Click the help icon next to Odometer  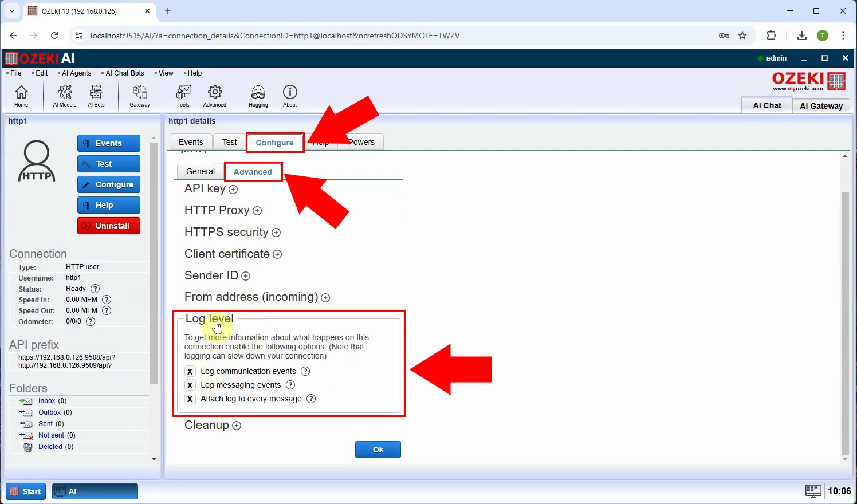tap(91, 321)
